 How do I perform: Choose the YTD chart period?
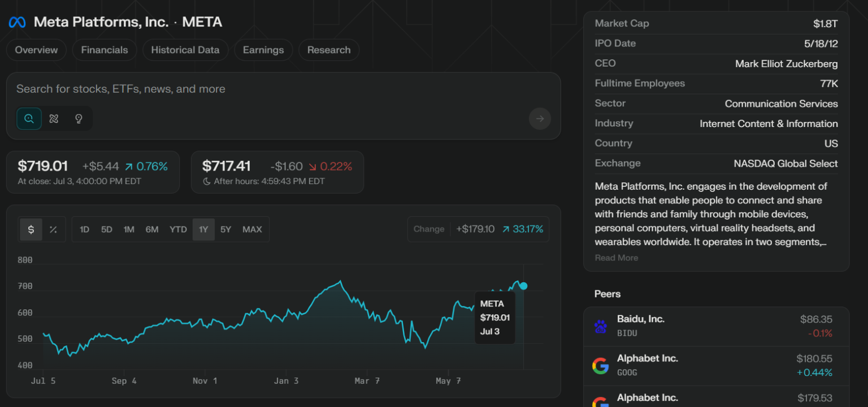178,229
